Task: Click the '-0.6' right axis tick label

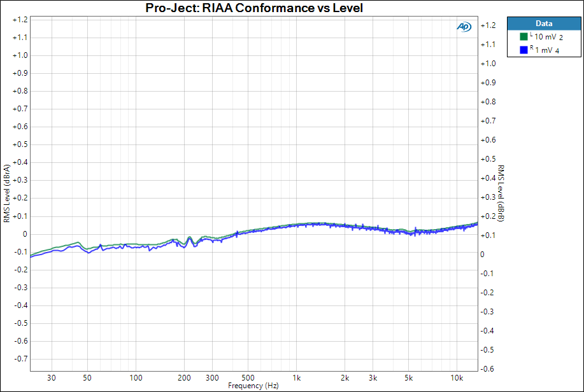Action: tap(487, 368)
